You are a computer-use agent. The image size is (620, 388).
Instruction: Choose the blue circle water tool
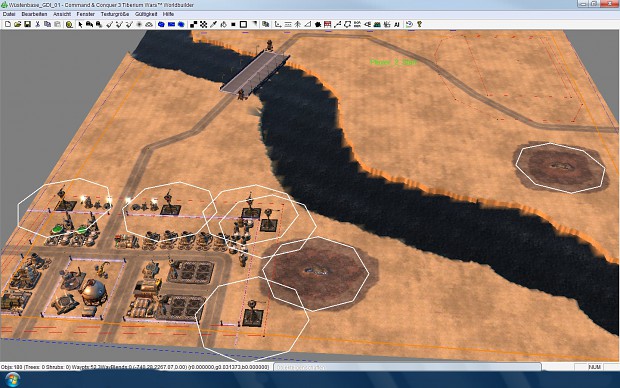pos(181,25)
